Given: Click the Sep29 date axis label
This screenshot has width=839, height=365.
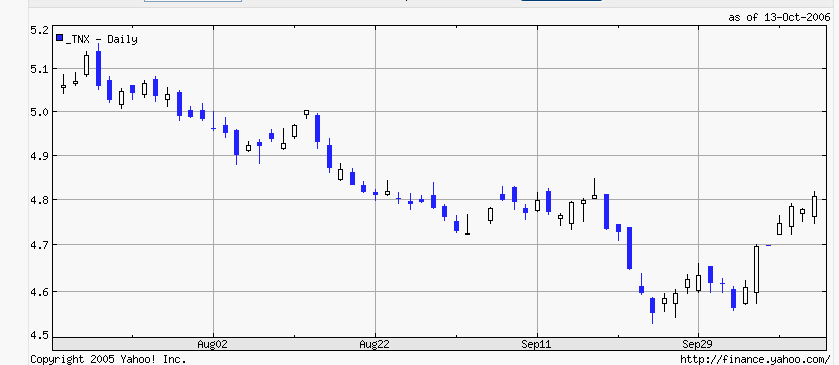Looking at the screenshot, I should (698, 344).
